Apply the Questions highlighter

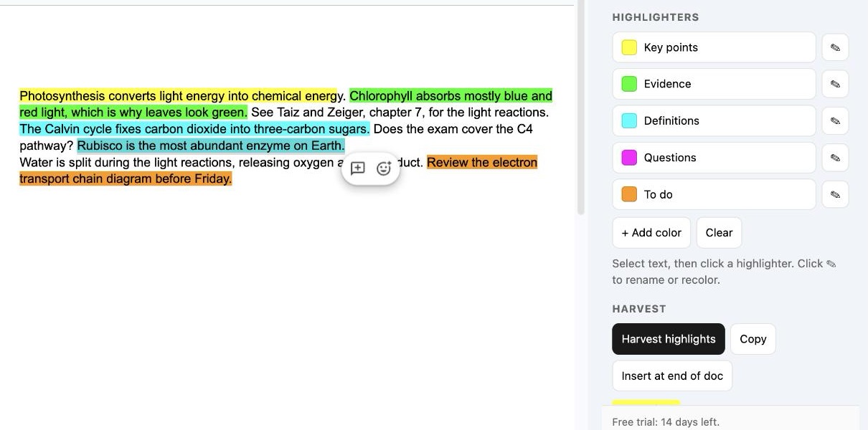click(x=714, y=158)
